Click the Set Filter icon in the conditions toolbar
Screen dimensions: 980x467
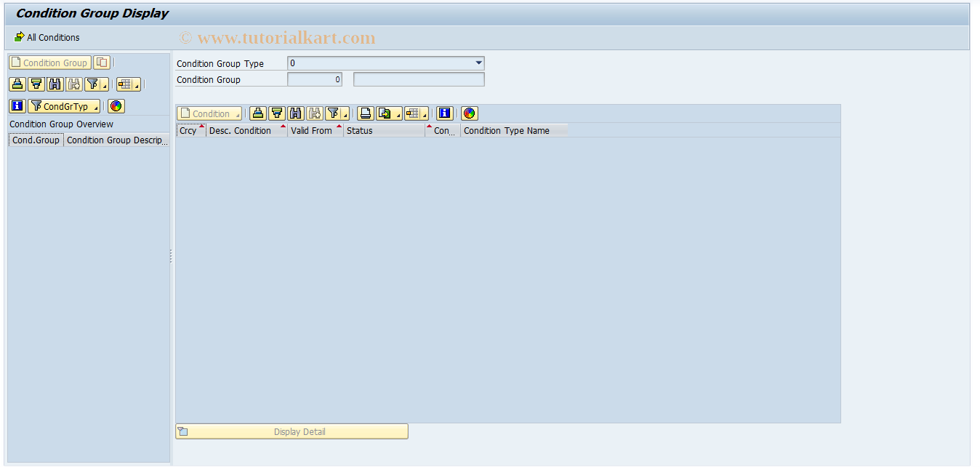pos(333,113)
